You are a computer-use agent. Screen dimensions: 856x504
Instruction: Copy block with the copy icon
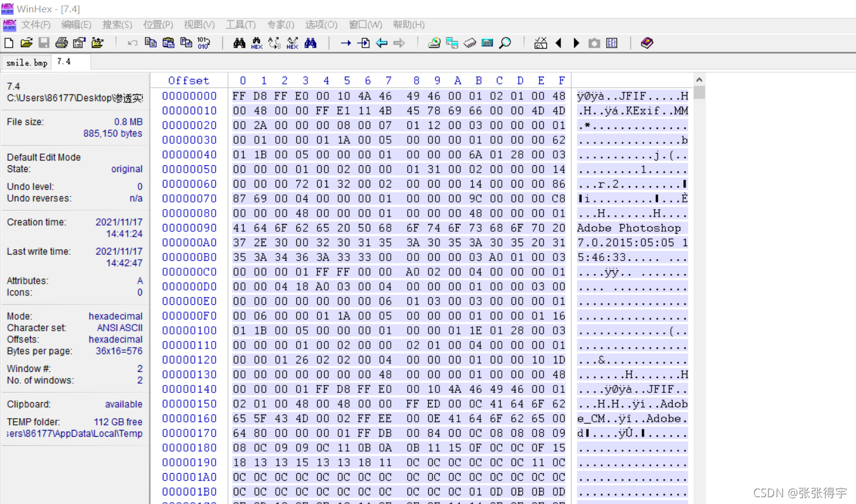151,43
